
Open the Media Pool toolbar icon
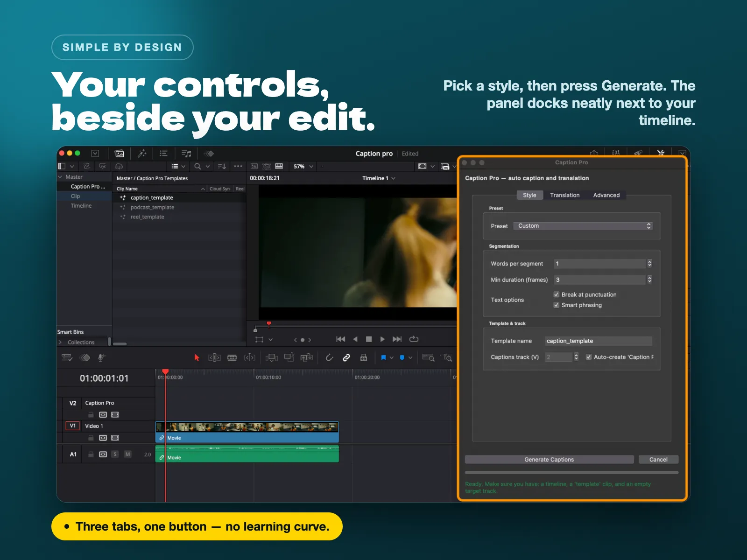point(120,154)
